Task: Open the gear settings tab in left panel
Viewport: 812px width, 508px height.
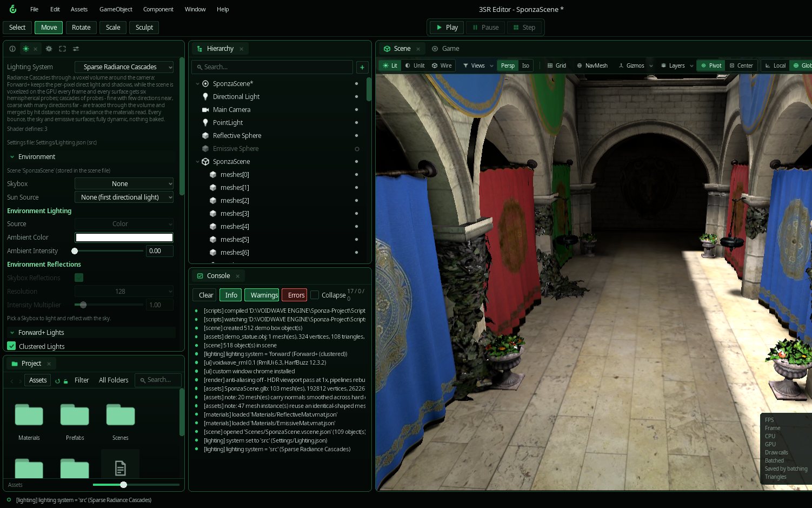Action: coord(49,49)
